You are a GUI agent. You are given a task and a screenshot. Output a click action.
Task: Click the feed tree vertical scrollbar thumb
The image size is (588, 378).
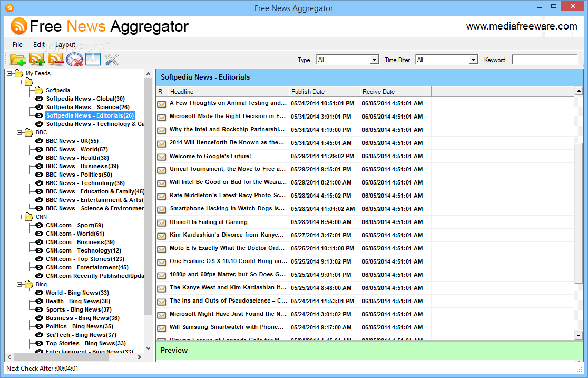[148, 197]
